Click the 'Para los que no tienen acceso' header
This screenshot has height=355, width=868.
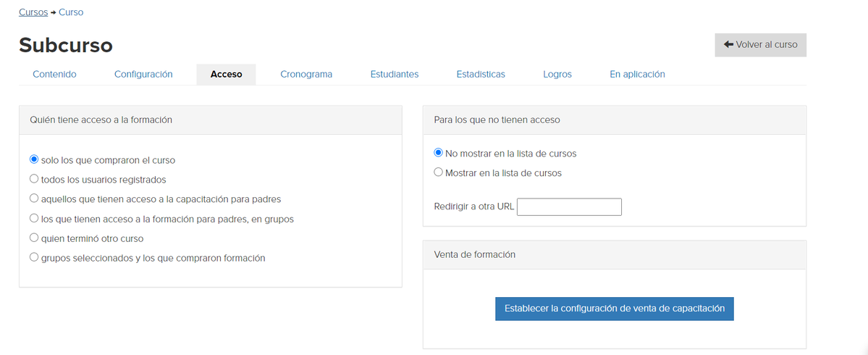pyautogui.click(x=615, y=120)
